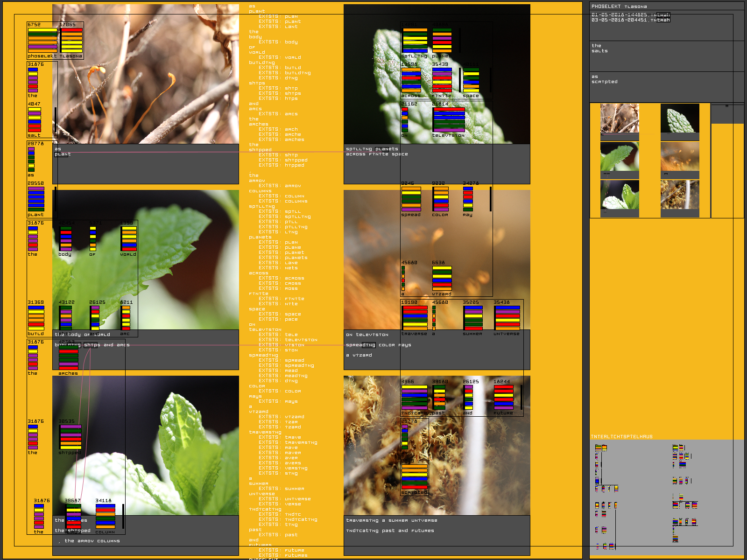
Task: Select 'EXISTS: universe' list entry
Action: tap(285, 499)
